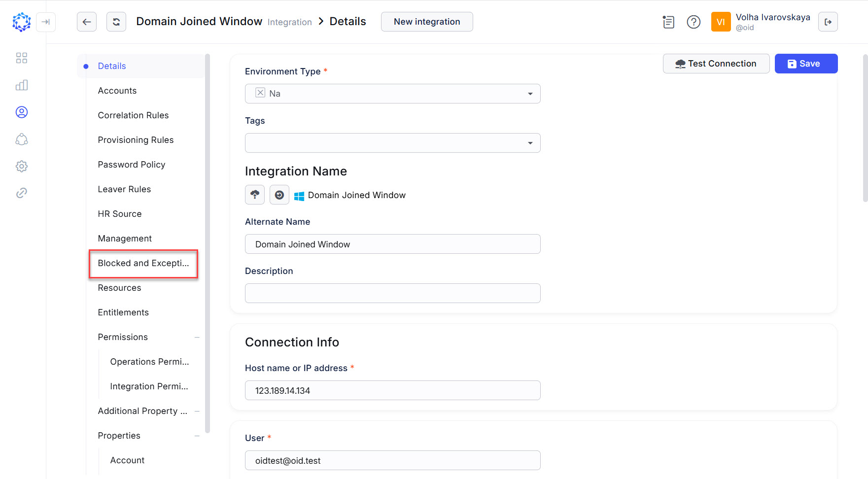This screenshot has width=868, height=479.
Task: Click the help question mark icon
Action: 694,22
